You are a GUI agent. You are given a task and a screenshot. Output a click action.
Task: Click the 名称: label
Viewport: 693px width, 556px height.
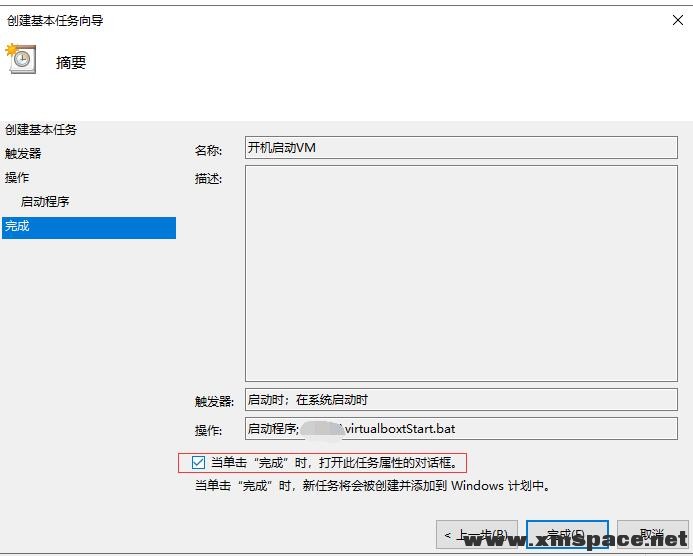208,150
